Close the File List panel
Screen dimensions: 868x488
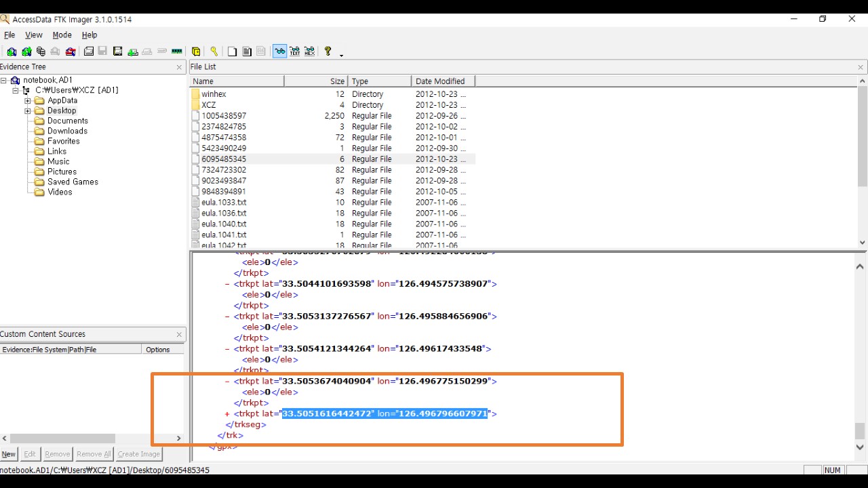click(x=861, y=67)
